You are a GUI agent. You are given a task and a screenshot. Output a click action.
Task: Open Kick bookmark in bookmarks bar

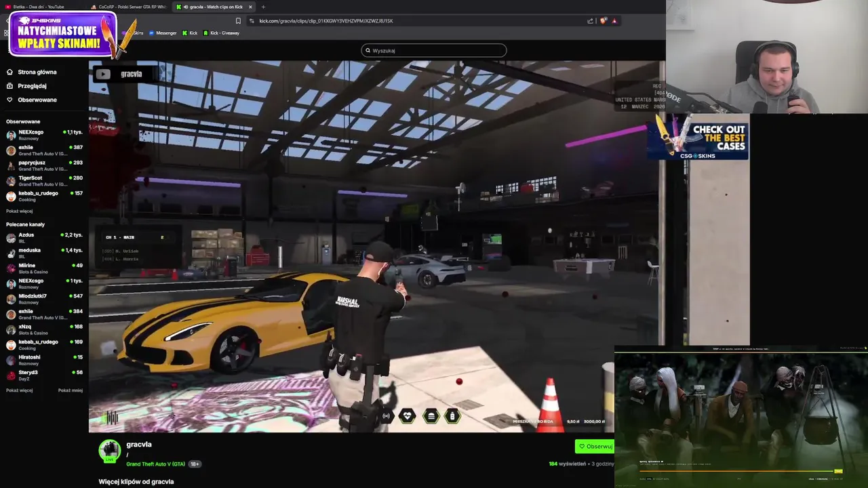pyautogui.click(x=190, y=33)
